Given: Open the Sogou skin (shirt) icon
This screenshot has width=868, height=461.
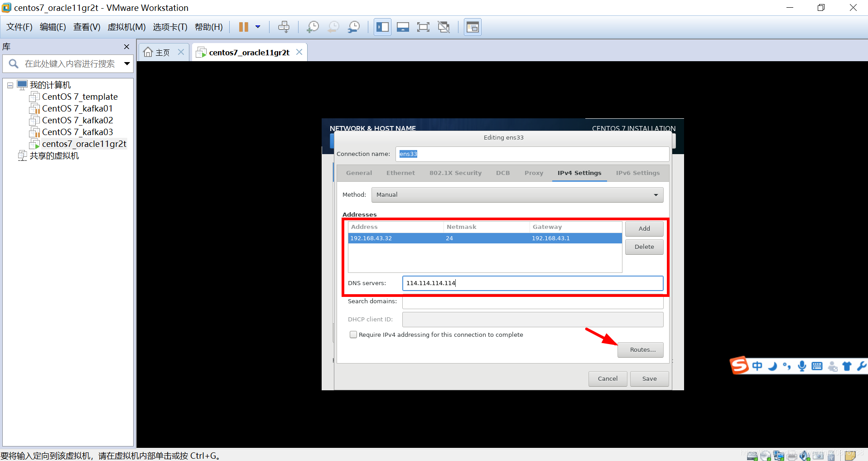Looking at the screenshot, I should [847, 366].
